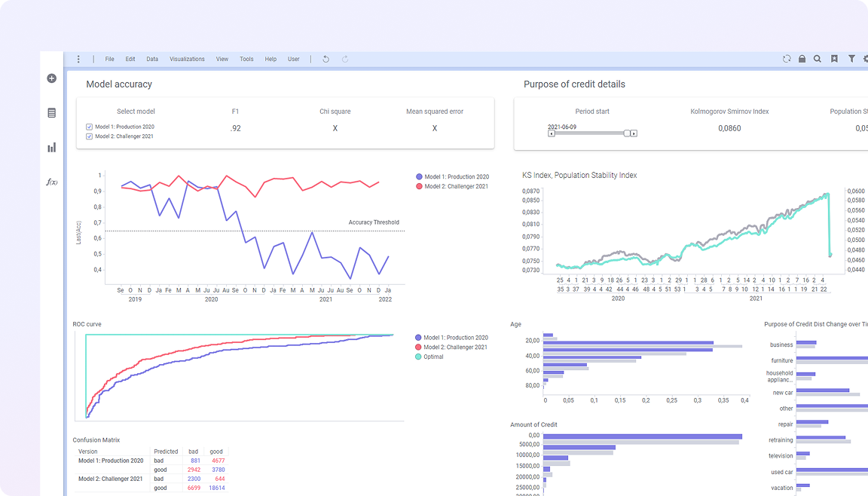This screenshot has width=868, height=496.
Task: Click the refresh icon in the top-right toolbar
Action: (x=787, y=59)
